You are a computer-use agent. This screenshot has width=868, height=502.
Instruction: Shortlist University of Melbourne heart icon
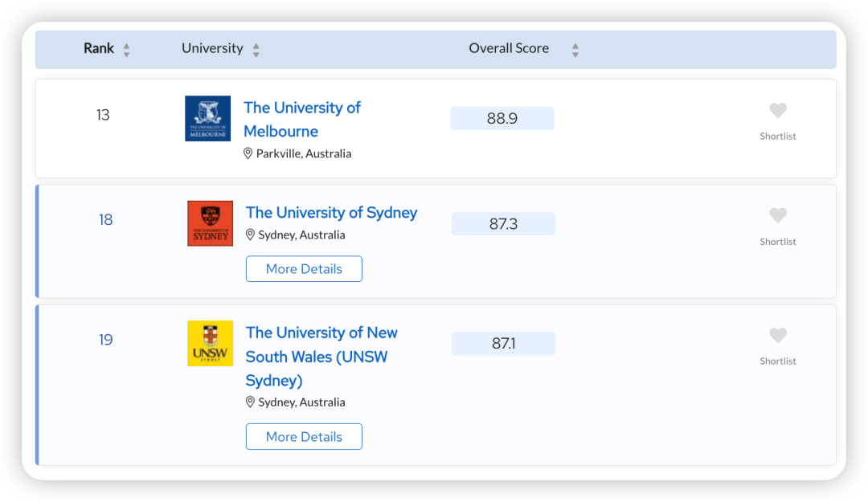778,110
